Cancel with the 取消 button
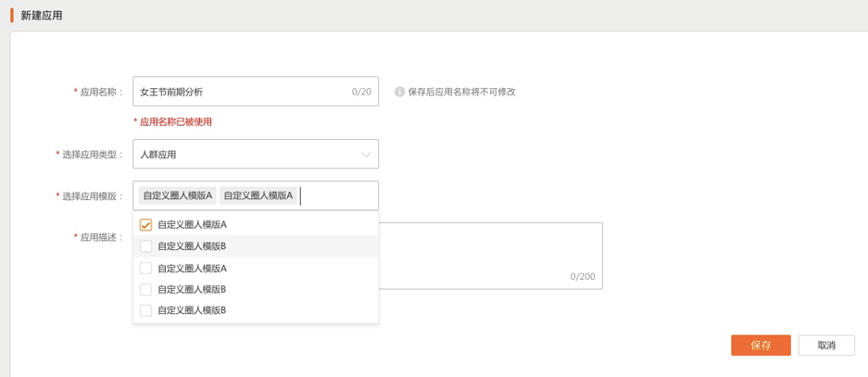 click(826, 346)
